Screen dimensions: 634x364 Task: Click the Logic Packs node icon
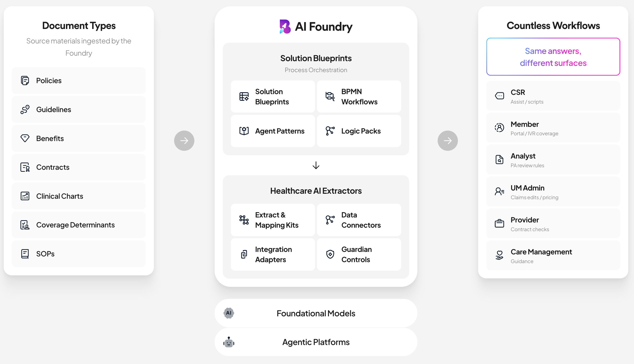(x=330, y=131)
